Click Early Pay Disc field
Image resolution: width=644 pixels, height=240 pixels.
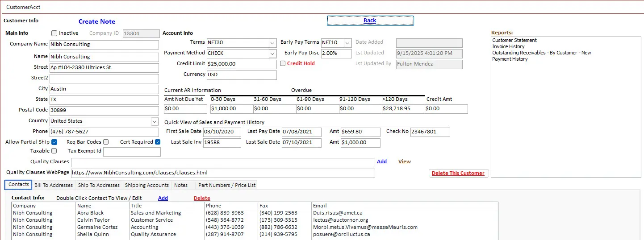coord(336,54)
